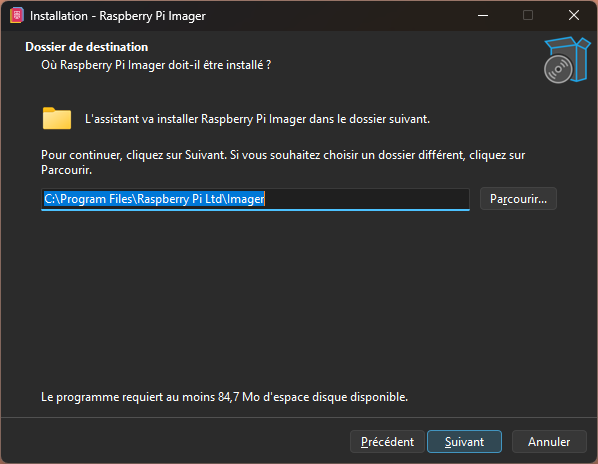Click the Suivant button to continue

coord(464,442)
